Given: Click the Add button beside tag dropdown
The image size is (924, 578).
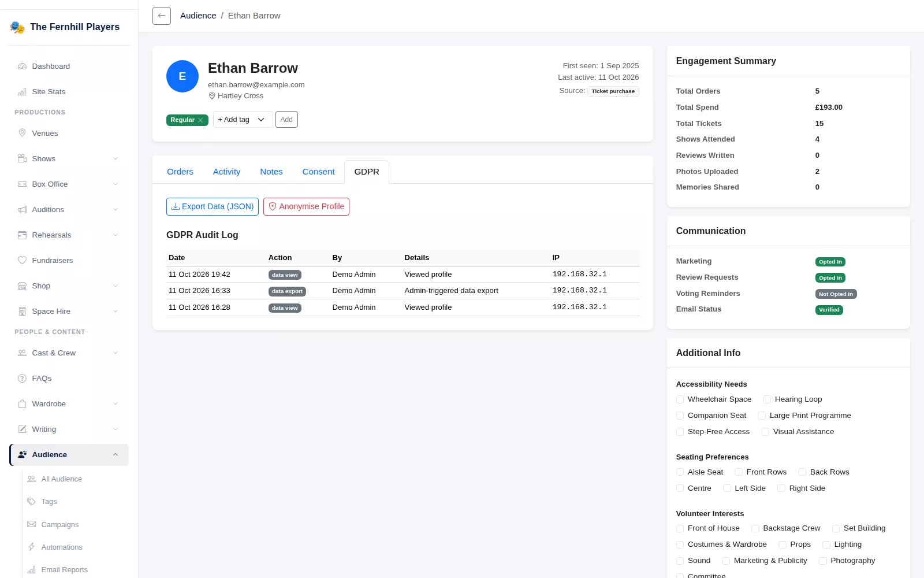Looking at the screenshot, I should tap(286, 120).
